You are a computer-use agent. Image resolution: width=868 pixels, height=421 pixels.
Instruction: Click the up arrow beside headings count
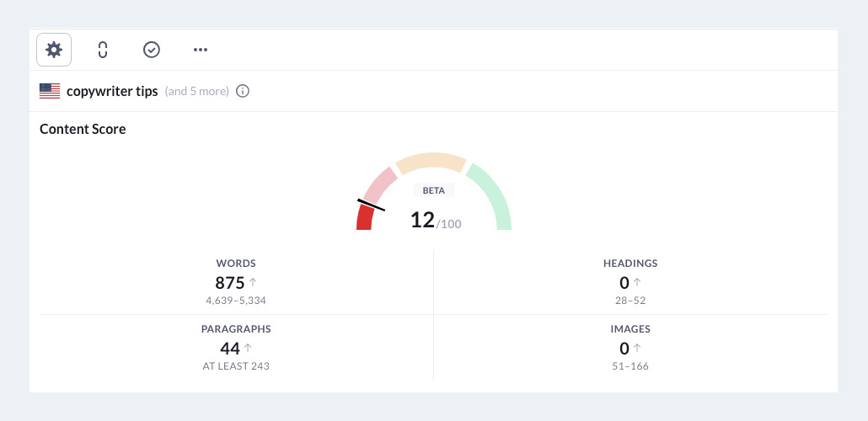click(637, 283)
